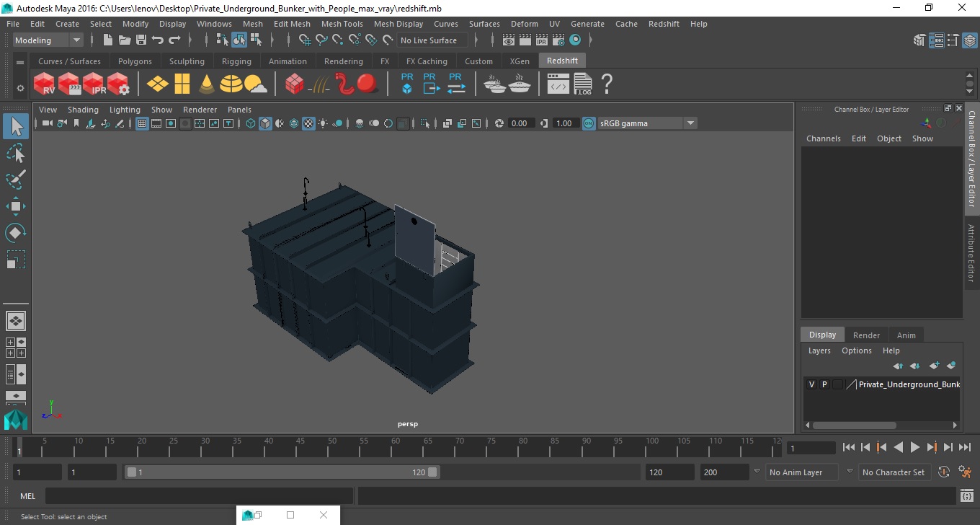
Task: Toggle the script editor button at bottom right
Action: tap(967, 496)
